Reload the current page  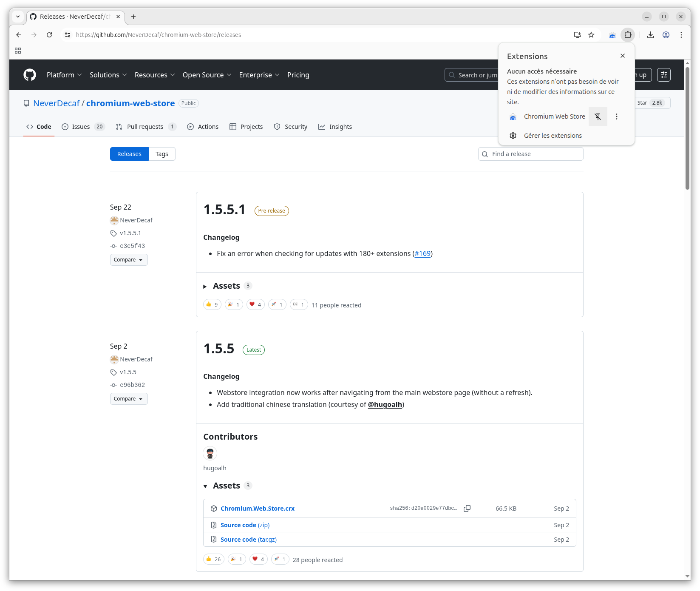(49, 35)
